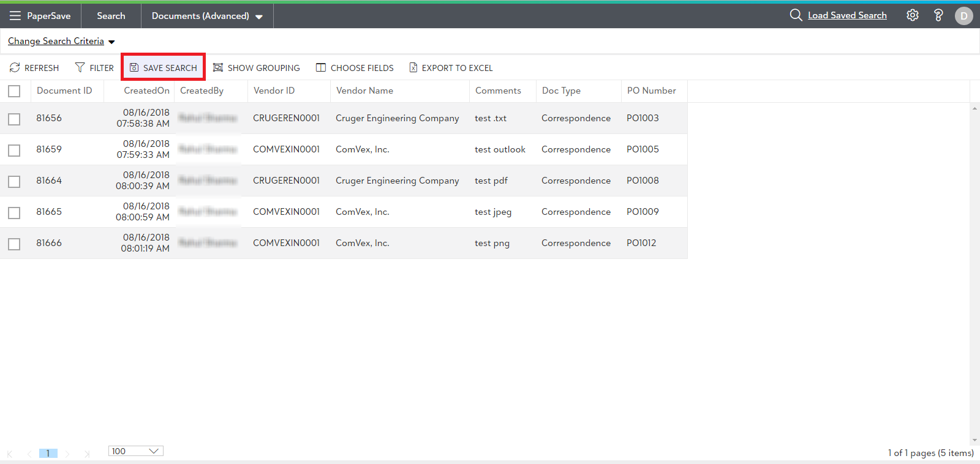The image size is (980, 464).
Task: Check the box for document 81656
Action: coord(14,119)
